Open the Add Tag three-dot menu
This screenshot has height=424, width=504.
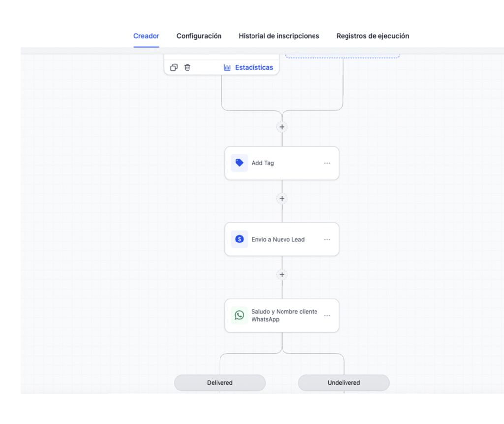327,163
